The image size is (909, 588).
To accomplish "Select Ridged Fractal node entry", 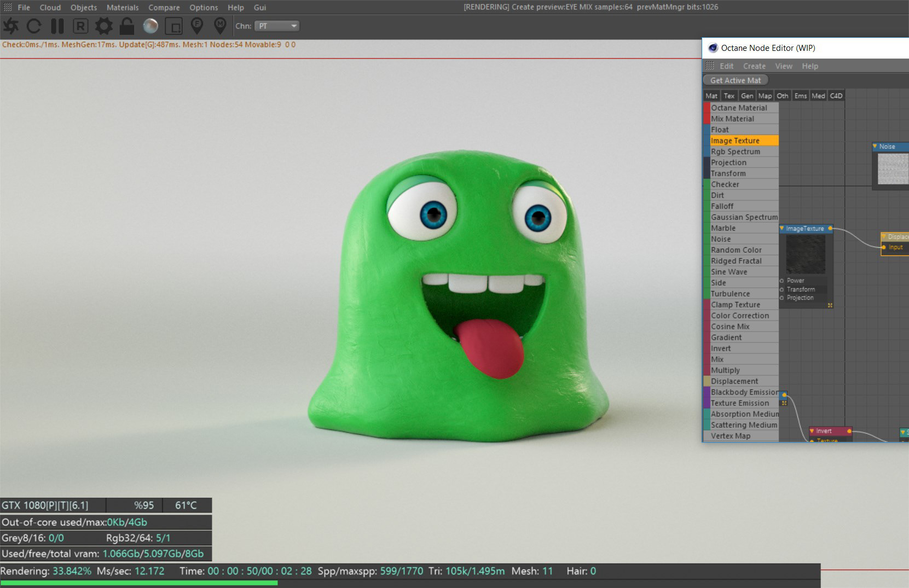I will (x=741, y=261).
